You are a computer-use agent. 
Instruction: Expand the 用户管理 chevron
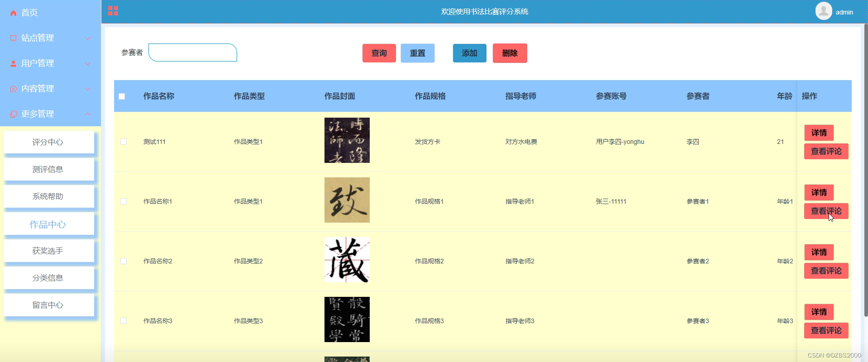pyautogui.click(x=88, y=64)
